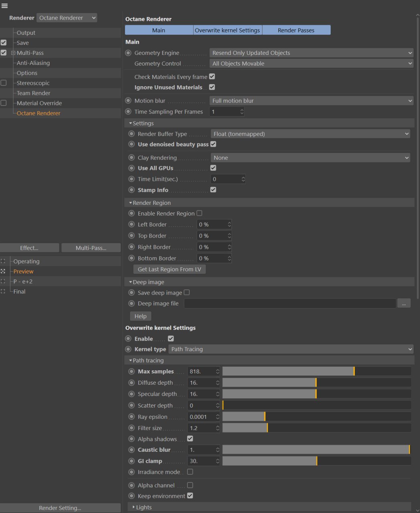Click Geometry Engine animation dot
Screen dimensions: 420x513
pos(128,53)
